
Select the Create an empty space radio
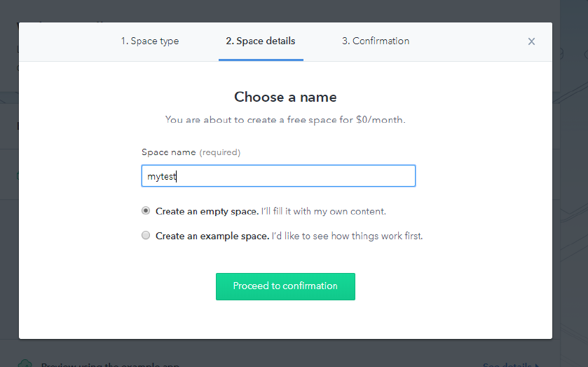coord(146,211)
